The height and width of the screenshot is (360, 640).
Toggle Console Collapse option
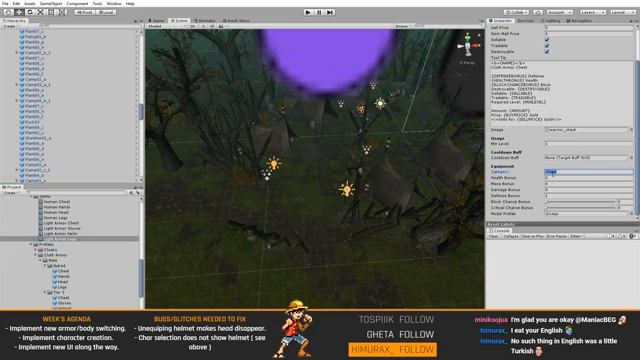pyautogui.click(x=511, y=236)
